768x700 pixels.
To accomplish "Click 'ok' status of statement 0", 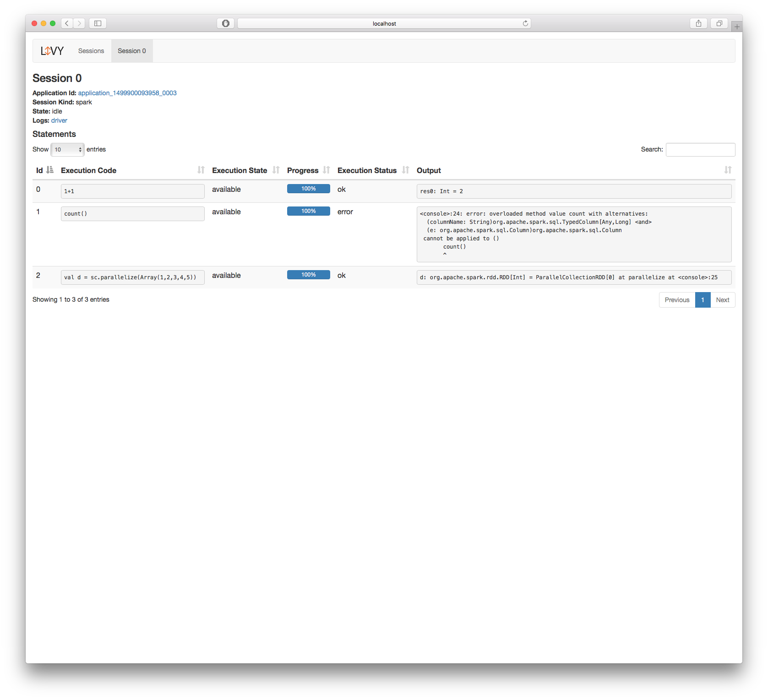I will 342,190.
